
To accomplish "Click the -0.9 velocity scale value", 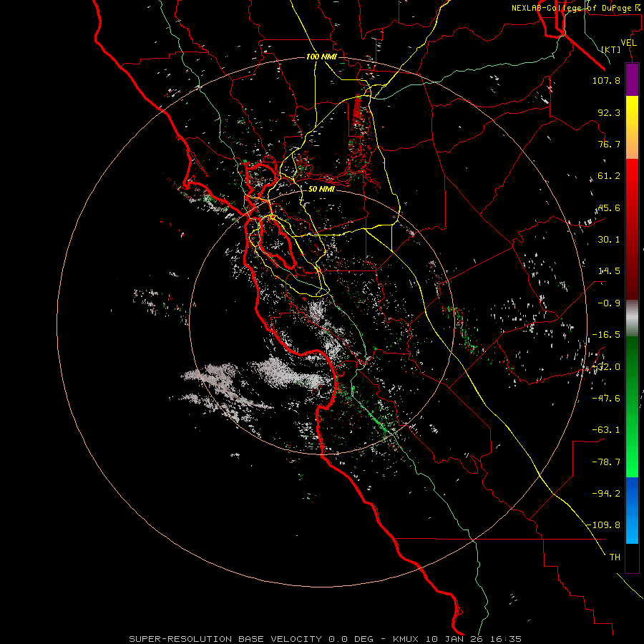I will (609, 303).
